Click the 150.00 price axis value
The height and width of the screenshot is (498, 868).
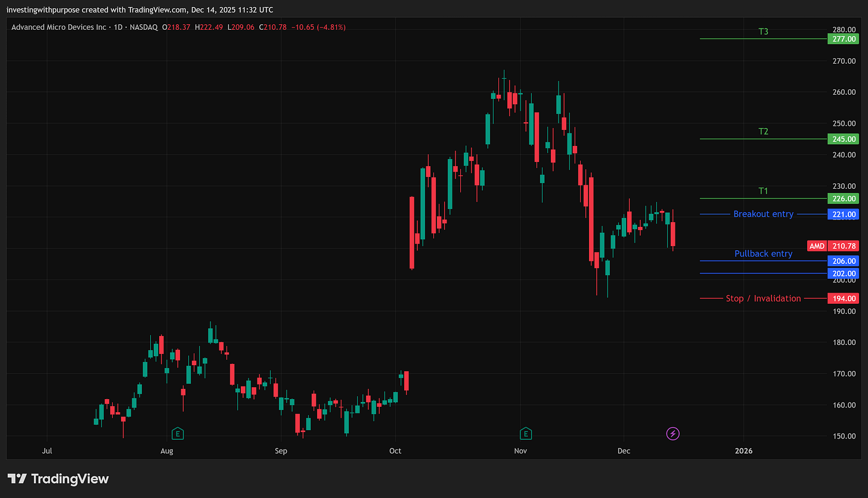click(x=844, y=436)
